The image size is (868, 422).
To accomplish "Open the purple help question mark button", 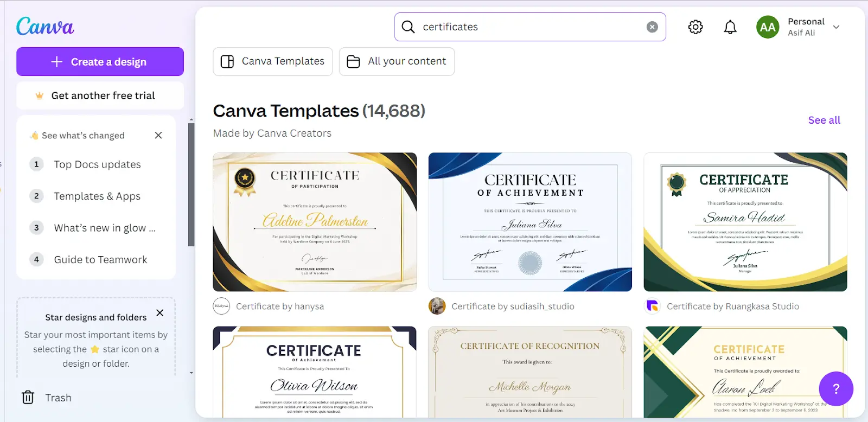I will 836,388.
